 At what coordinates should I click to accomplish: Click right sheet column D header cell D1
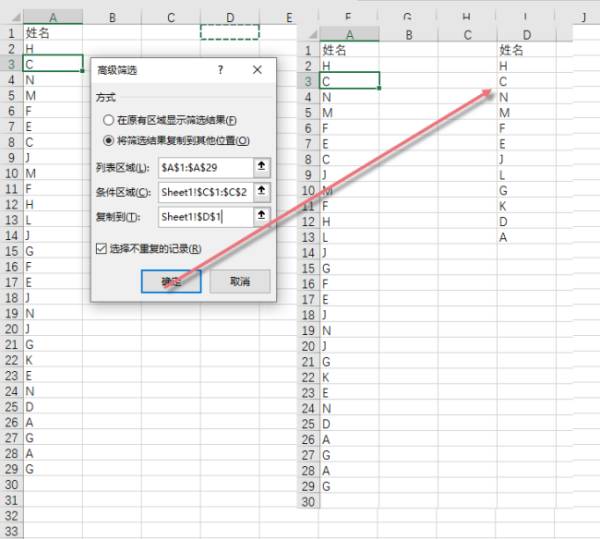click(527, 50)
